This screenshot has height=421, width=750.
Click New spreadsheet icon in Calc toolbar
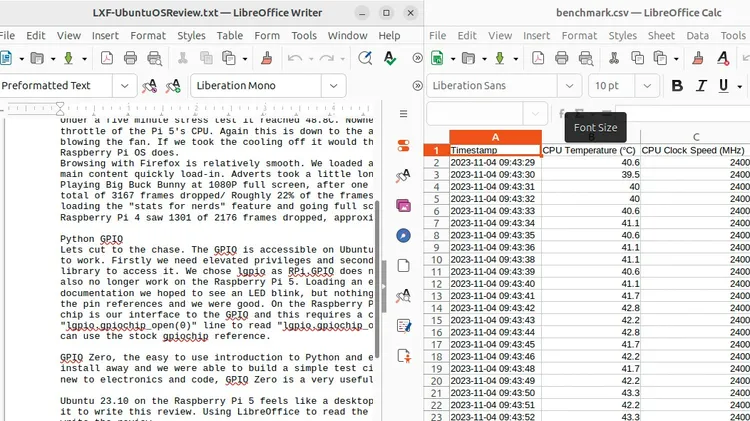437,58
